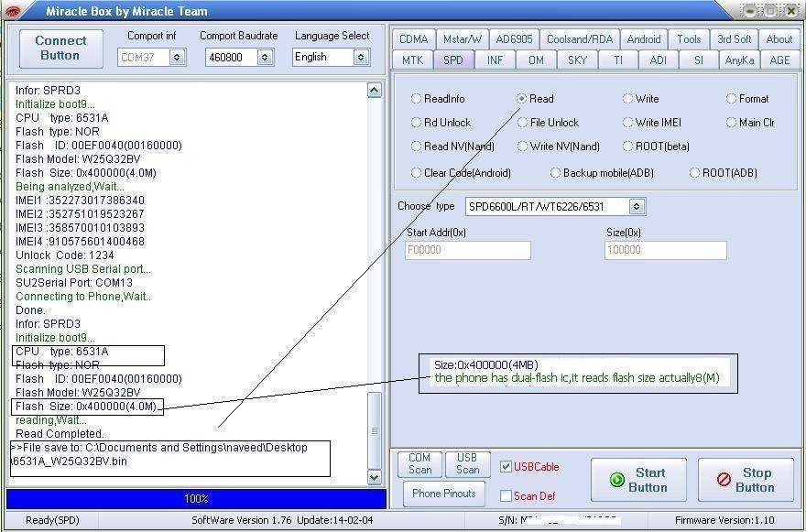Open the SI tab
The height and width of the screenshot is (532, 806).
(x=698, y=60)
